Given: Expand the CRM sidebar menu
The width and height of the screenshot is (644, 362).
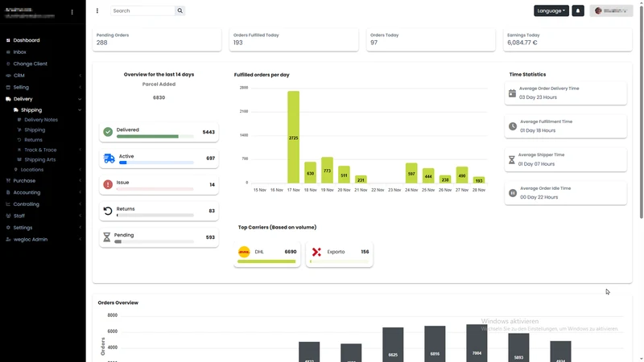Looking at the screenshot, I should click(43, 76).
